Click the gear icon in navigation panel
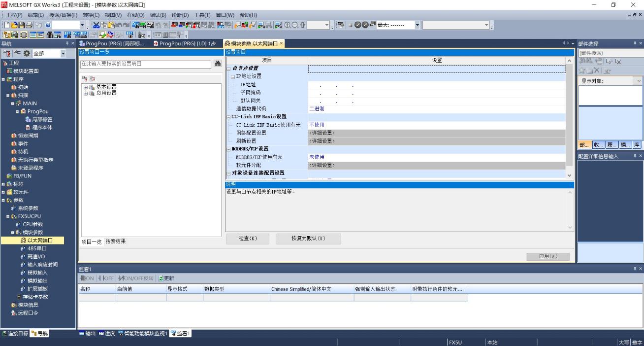Screen dimensions: 644x346 click(27, 53)
